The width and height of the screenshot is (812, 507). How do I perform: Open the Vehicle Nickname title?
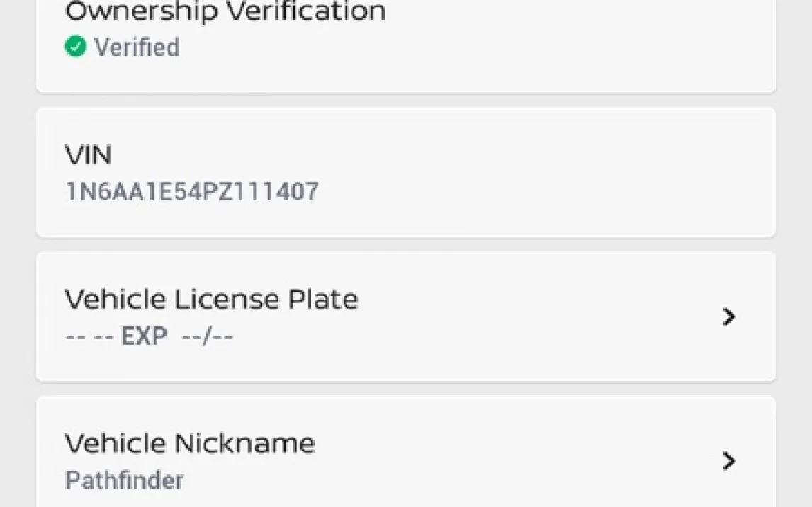pos(190,444)
